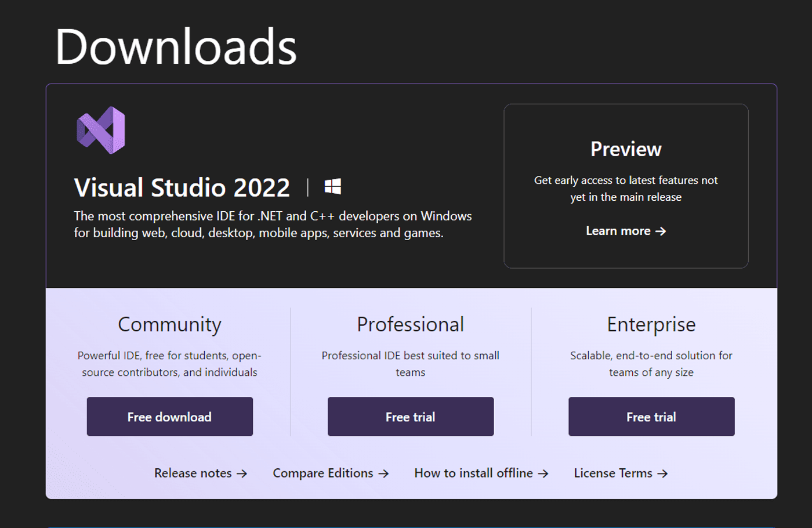Open the Compare Editions link

[331, 473]
